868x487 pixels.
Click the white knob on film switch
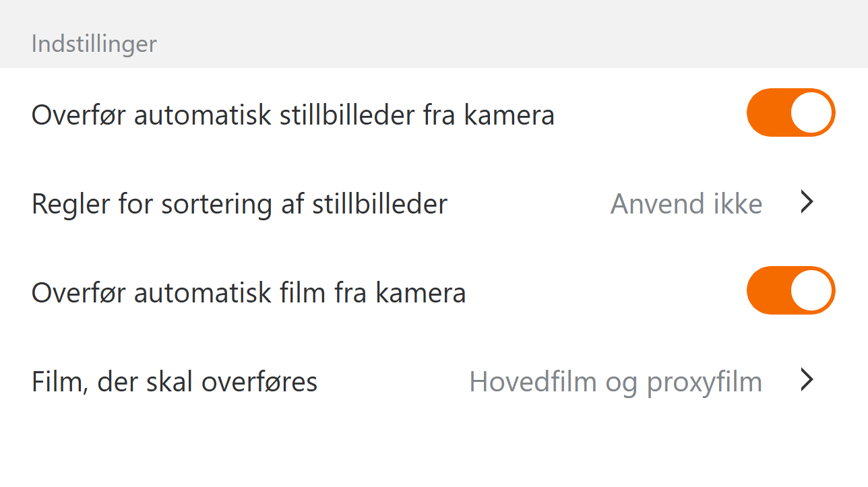pyautogui.click(x=811, y=291)
